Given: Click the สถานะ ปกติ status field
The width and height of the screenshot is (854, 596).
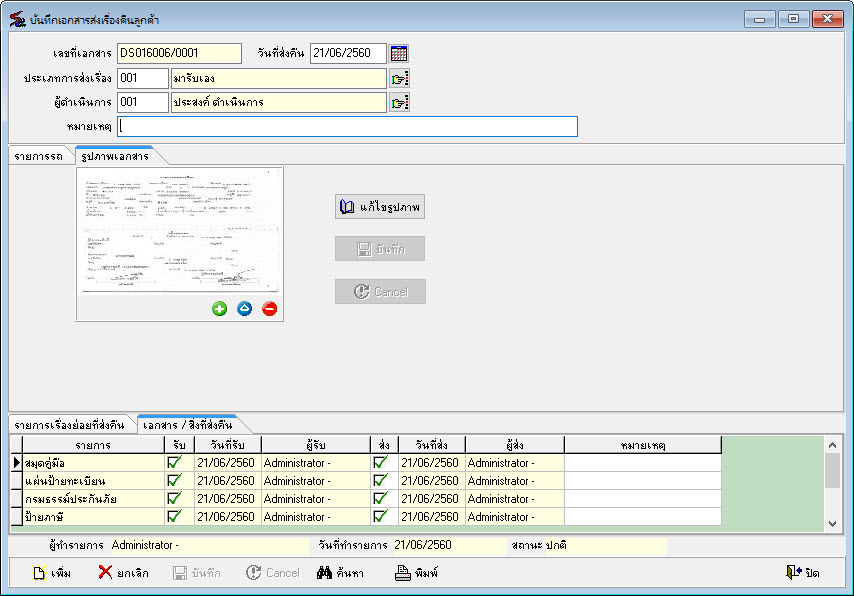Looking at the screenshot, I should click(x=605, y=545).
